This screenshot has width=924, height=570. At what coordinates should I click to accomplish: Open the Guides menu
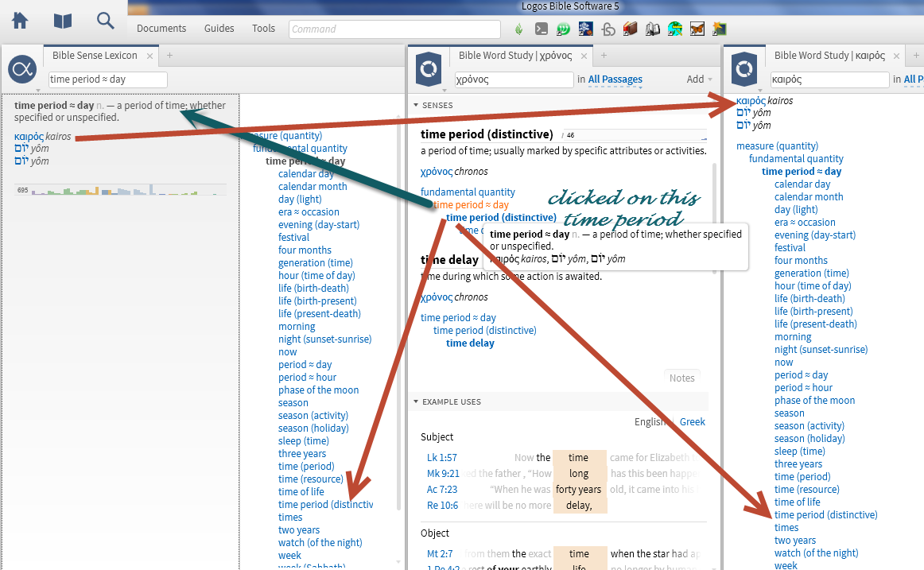(x=219, y=29)
